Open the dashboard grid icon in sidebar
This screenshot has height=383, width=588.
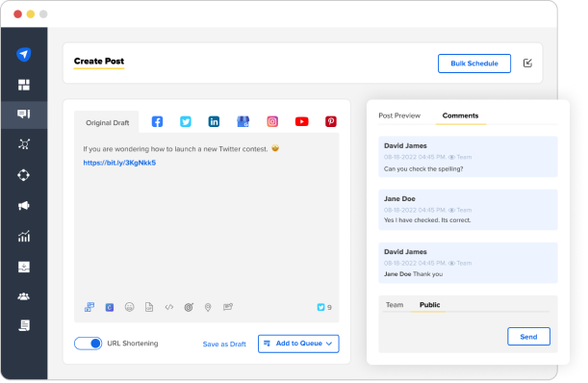(24, 85)
